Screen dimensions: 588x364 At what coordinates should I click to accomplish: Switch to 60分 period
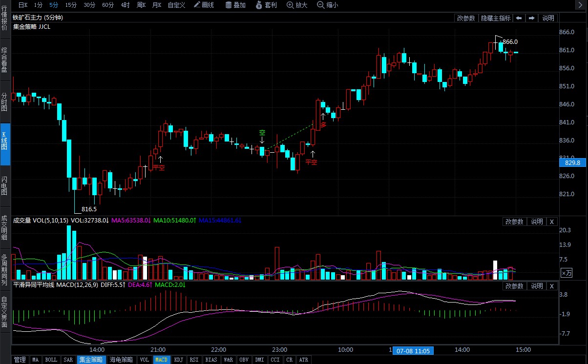(x=108, y=5)
